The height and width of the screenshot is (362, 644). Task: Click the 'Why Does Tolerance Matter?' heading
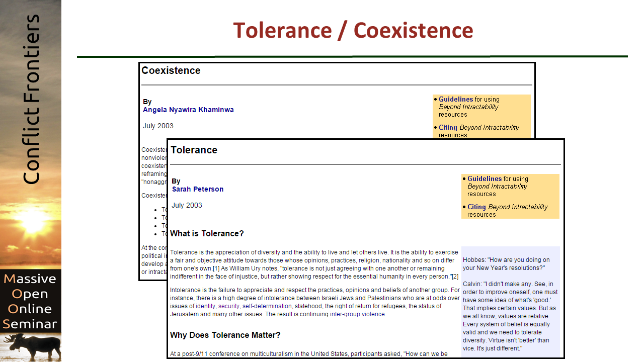(x=225, y=335)
